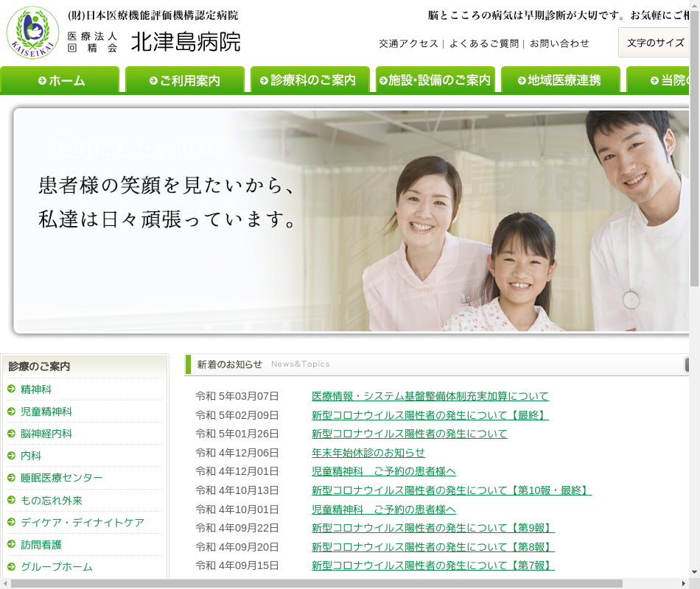The height and width of the screenshot is (589, 700).
Task: Click the 交通アクセス link
Action: pyautogui.click(x=408, y=43)
